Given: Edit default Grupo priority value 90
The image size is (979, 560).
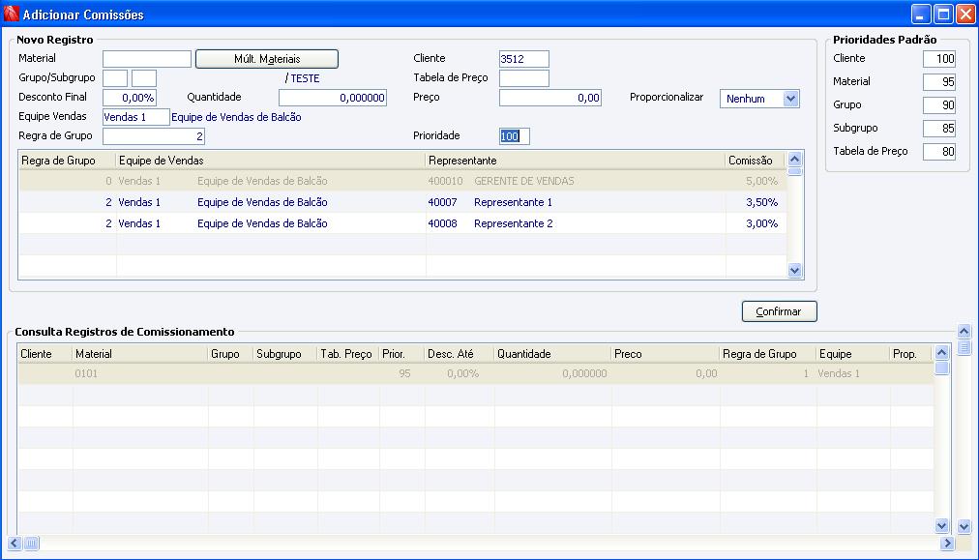Looking at the screenshot, I should [x=939, y=104].
